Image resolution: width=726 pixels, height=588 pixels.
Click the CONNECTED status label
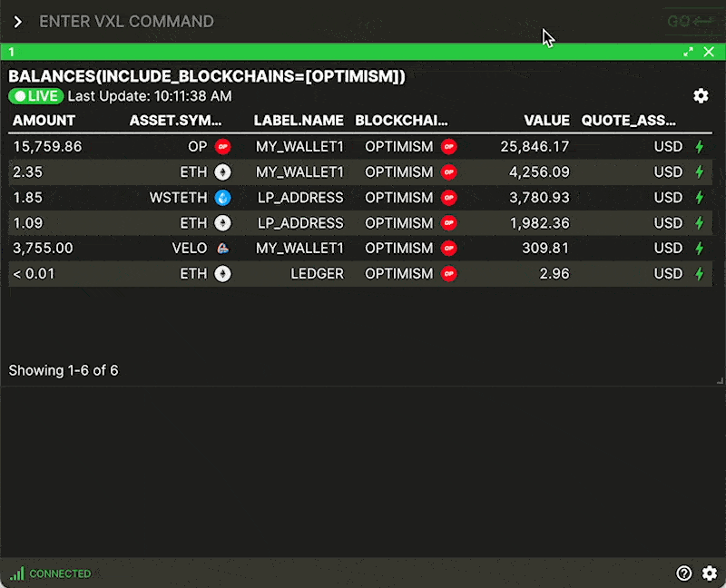pyautogui.click(x=60, y=573)
